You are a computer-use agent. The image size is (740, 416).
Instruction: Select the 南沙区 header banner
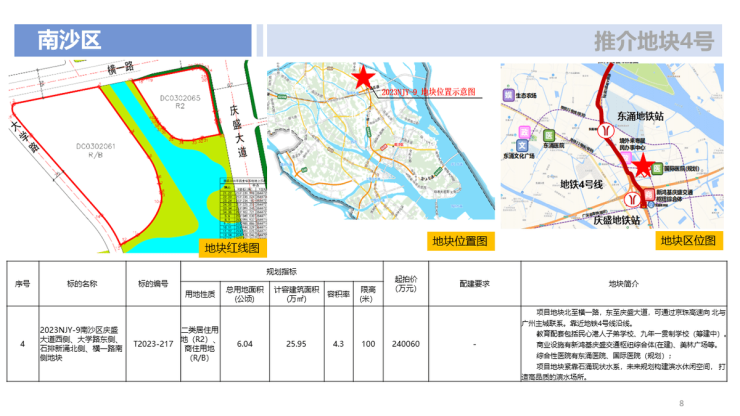[132, 41]
